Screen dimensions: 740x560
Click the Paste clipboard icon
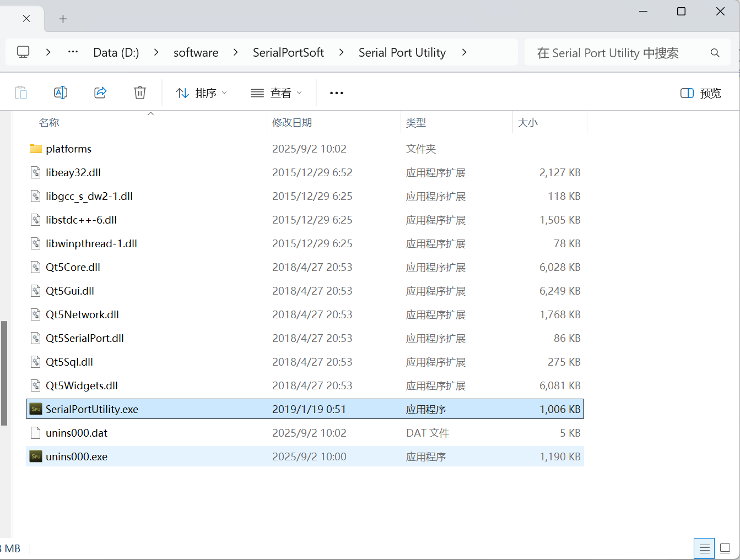pyautogui.click(x=21, y=93)
